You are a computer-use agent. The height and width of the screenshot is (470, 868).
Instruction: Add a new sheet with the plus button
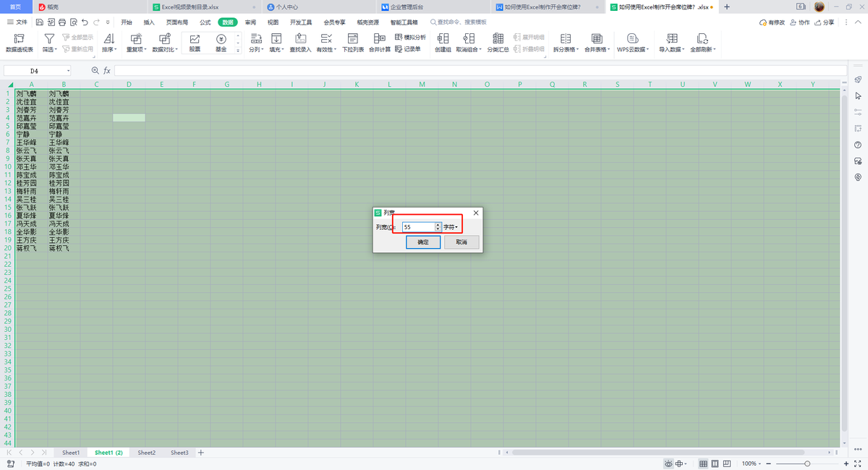tap(201, 453)
